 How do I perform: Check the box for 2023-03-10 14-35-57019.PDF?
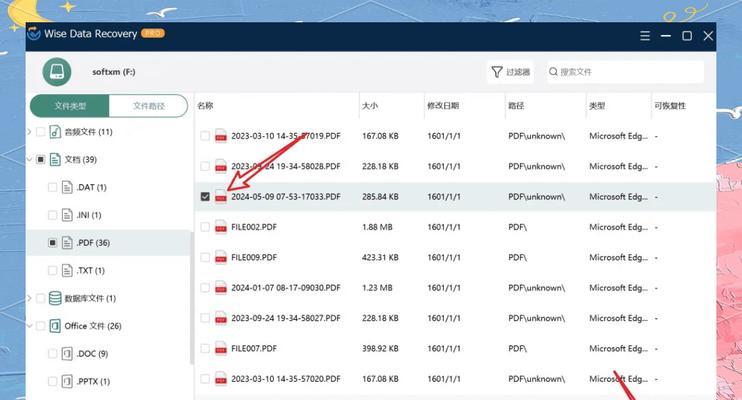point(205,136)
